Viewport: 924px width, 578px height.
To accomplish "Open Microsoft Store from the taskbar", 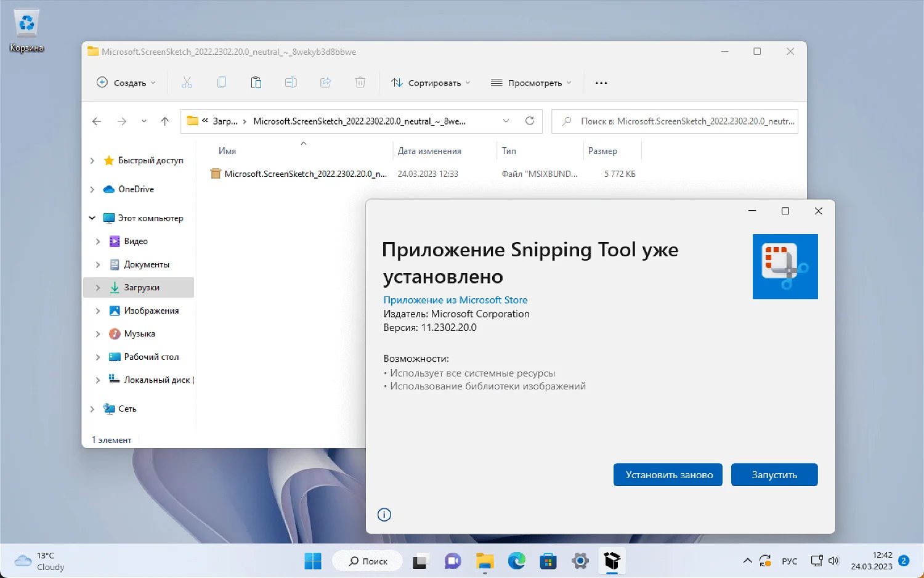I will coord(548,561).
